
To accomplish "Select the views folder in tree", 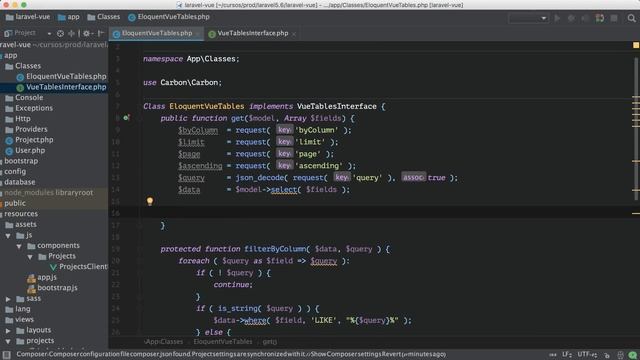I will [x=20, y=320].
